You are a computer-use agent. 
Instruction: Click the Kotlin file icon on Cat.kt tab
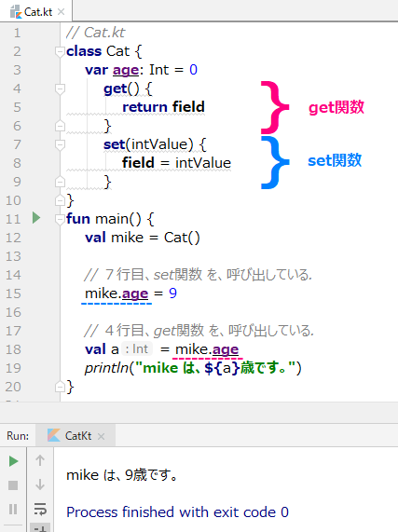pyautogui.click(x=16, y=12)
